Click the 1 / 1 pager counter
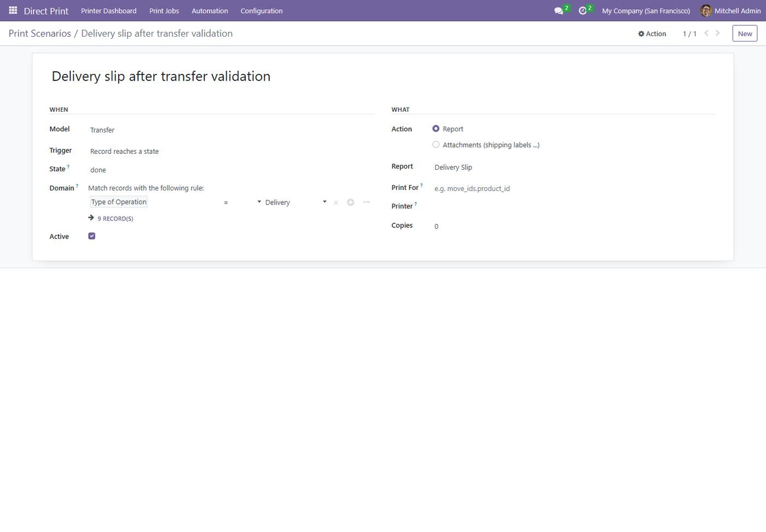This screenshot has width=766, height=532. [689, 33]
